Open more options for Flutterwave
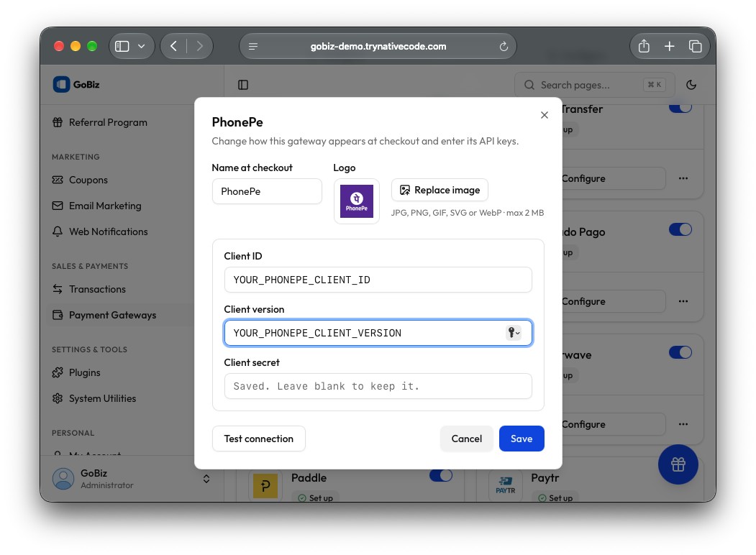Screen dimensions: 756x555 tap(683, 424)
